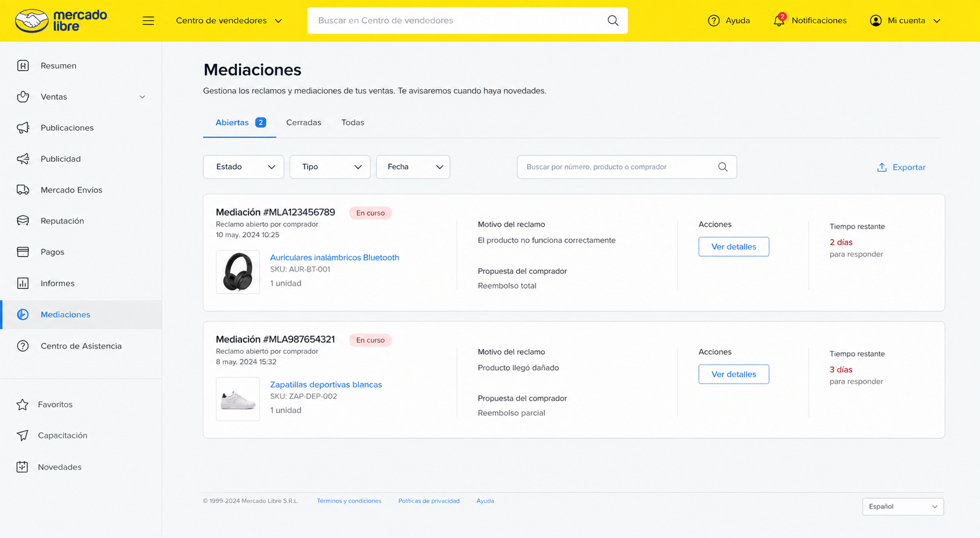Viewport: 980px width, 538px height.
Task: Click the Mi cuenta user avatar icon
Action: coord(876,21)
